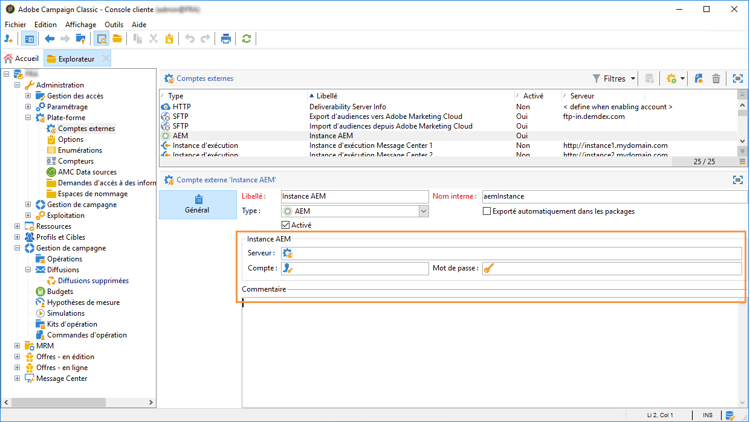Screen dimensions: 750x422
Task: Open the Affichage menu
Action: click(x=80, y=24)
